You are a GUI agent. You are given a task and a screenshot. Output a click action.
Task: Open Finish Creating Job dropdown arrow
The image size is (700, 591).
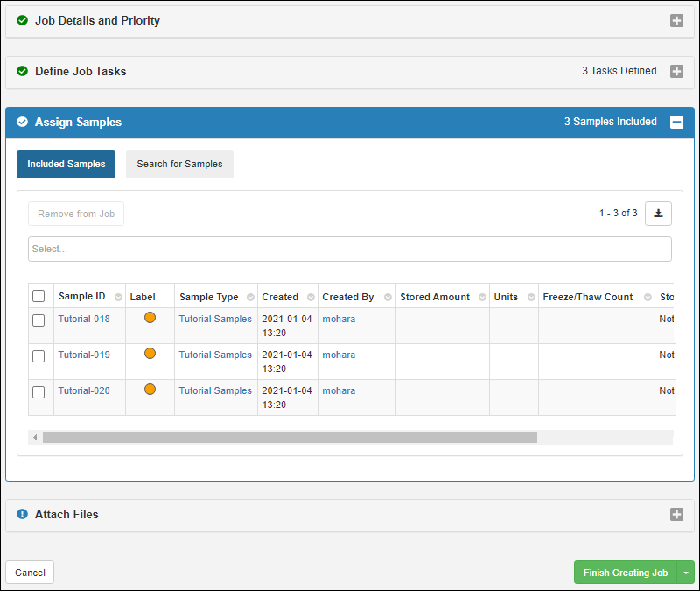coord(686,573)
